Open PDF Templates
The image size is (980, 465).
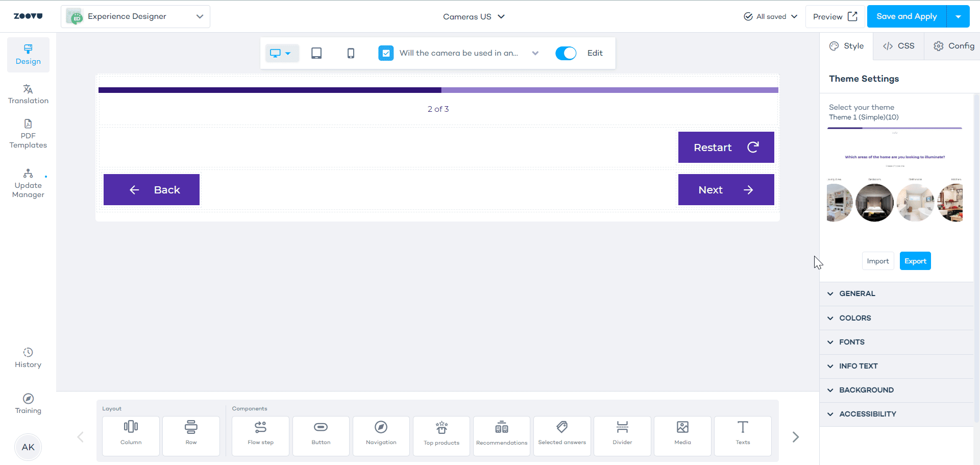tap(28, 134)
